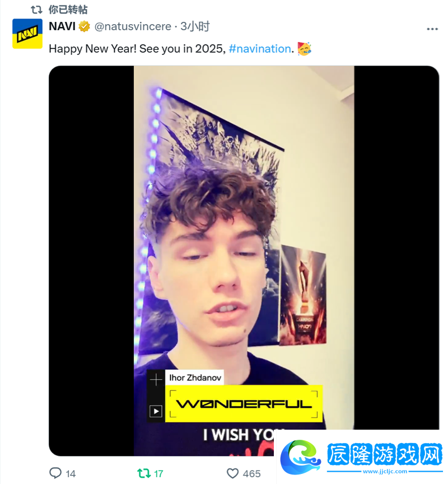Viewport: 448px width, 484px height.
Task: Click the NAVI display name
Action: pos(62,26)
